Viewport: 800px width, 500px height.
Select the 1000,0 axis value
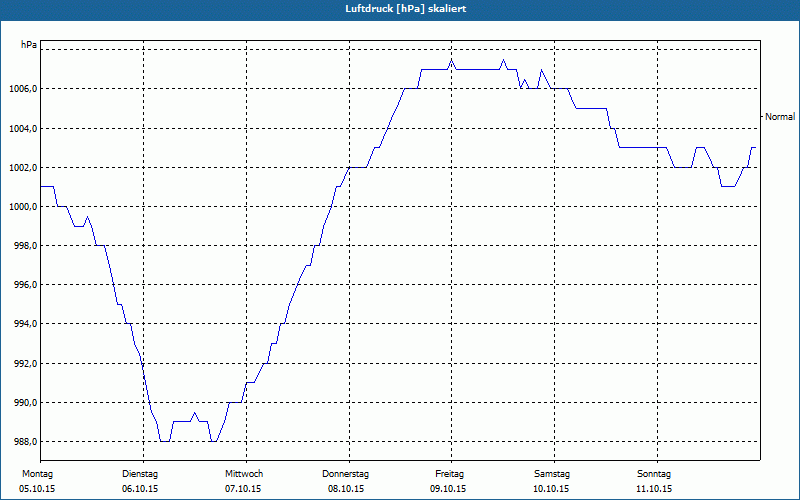[22, 207]
